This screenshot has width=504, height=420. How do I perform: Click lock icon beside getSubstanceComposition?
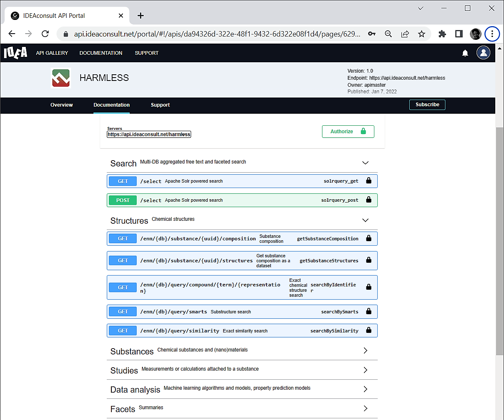[x=369, y=239]
